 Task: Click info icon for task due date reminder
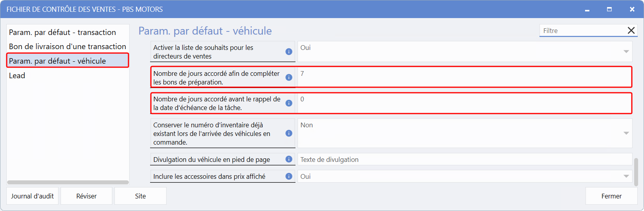289,103
